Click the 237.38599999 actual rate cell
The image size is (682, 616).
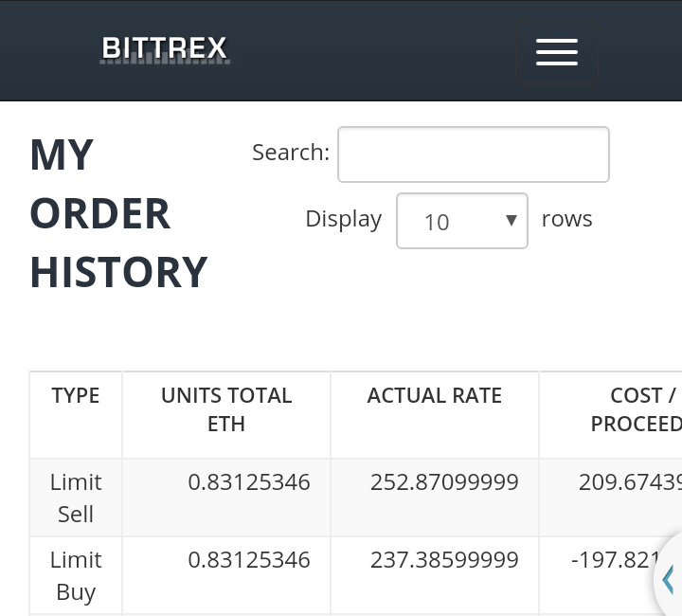click(x=444, y=560)
